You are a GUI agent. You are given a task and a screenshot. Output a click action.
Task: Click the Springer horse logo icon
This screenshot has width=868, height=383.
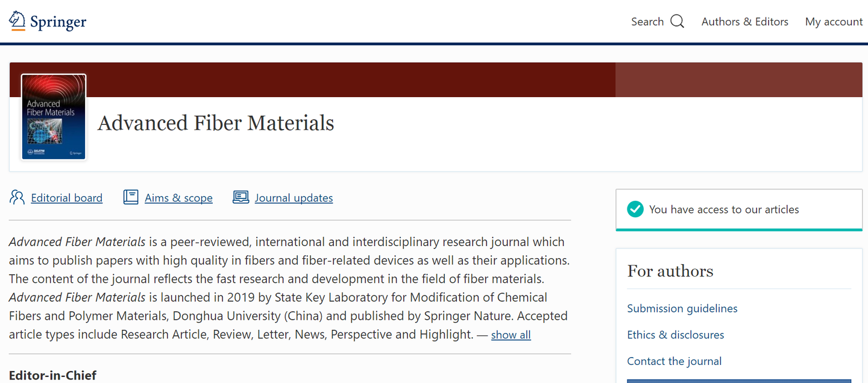17,21
